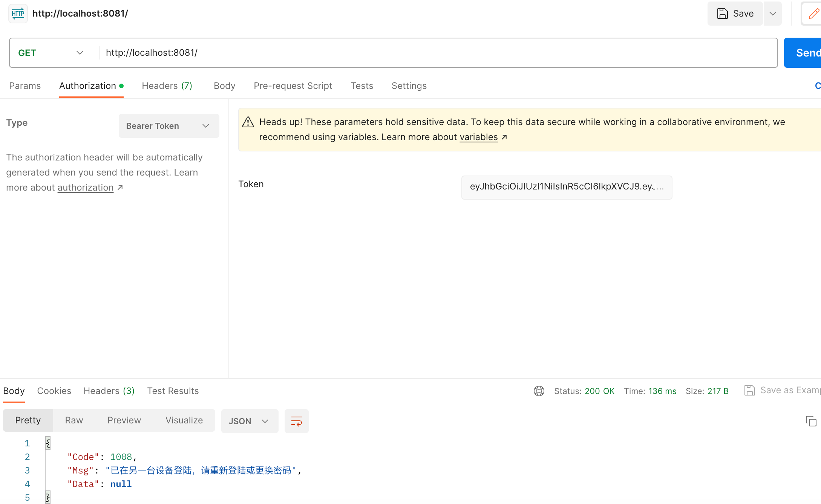
Task: Follow the variables link in warning
Action: tap(479, 137)
